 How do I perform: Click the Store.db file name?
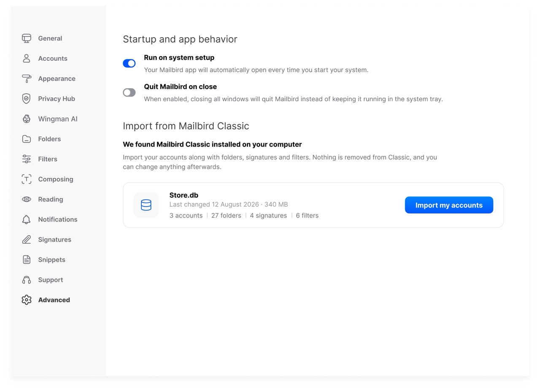(x=184, y=195)
